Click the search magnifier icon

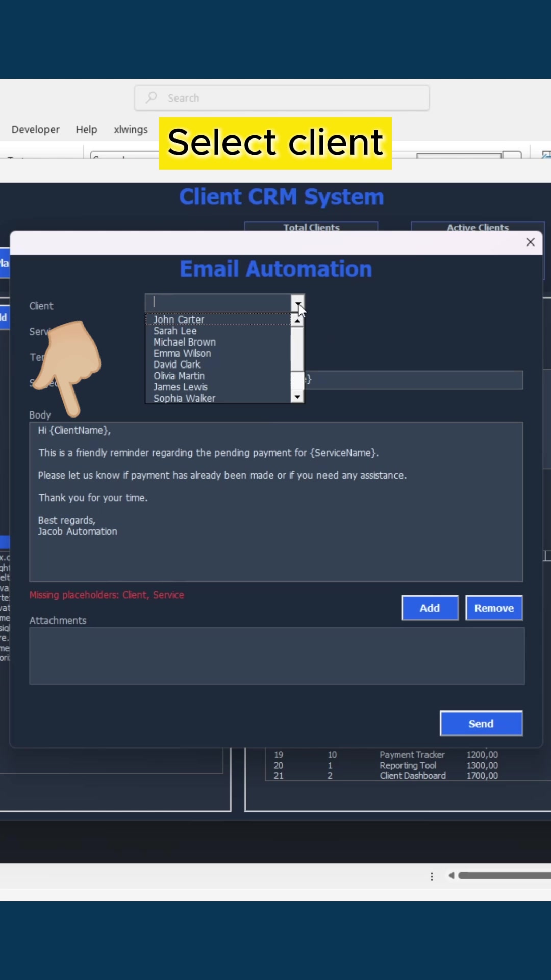point(152,97)
